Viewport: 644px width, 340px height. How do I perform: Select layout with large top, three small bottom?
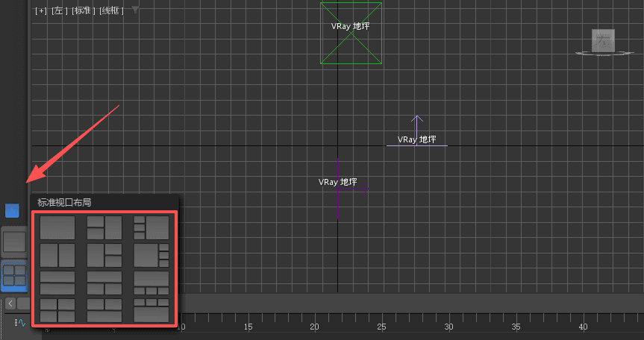151,283
